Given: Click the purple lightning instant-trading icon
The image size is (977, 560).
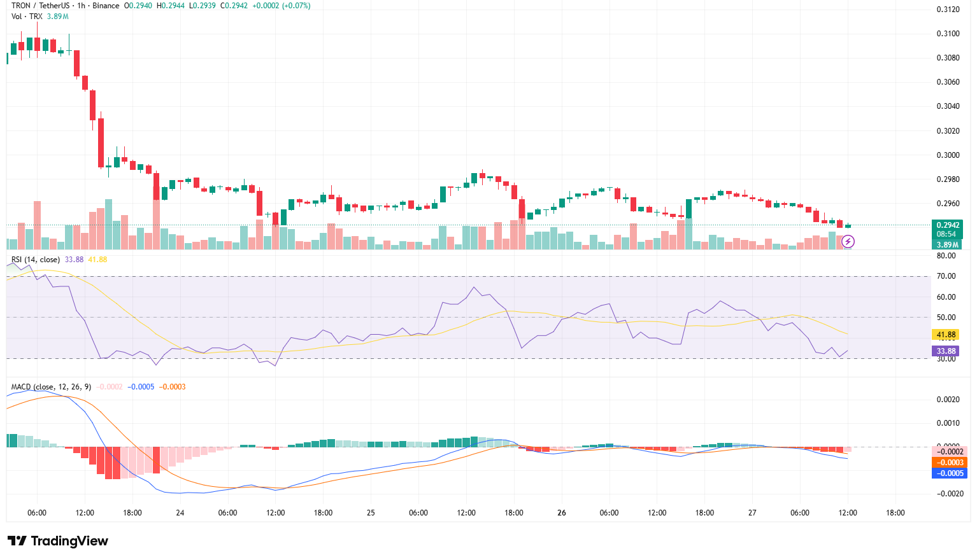Looking at the screenshot, I should [x=848, y=242].
